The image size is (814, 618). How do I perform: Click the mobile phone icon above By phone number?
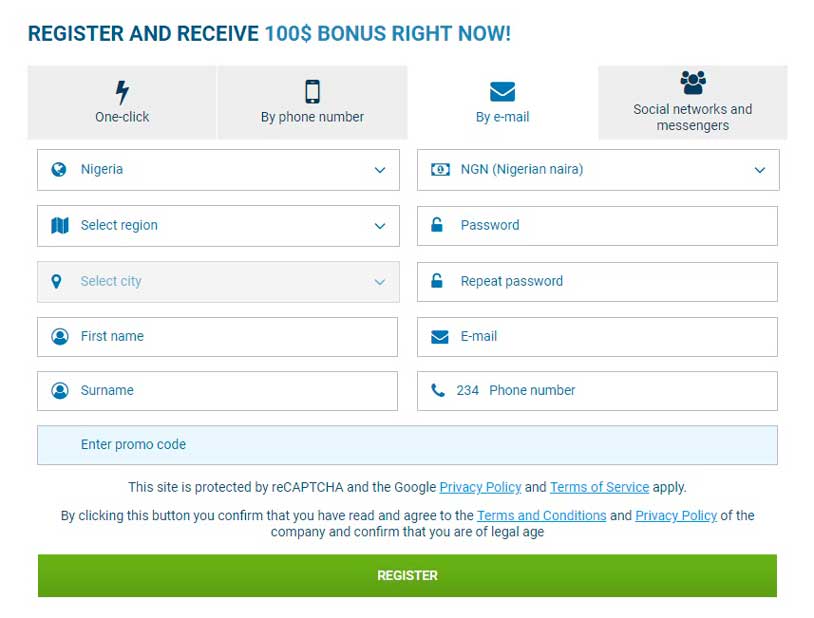[312, 91]
